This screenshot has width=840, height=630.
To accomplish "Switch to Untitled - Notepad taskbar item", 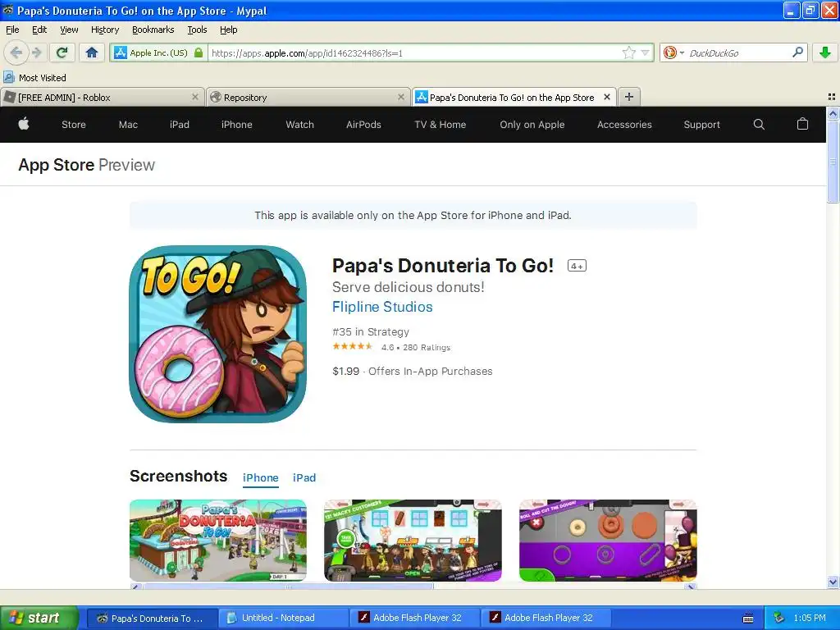I will tap(283, 618).
